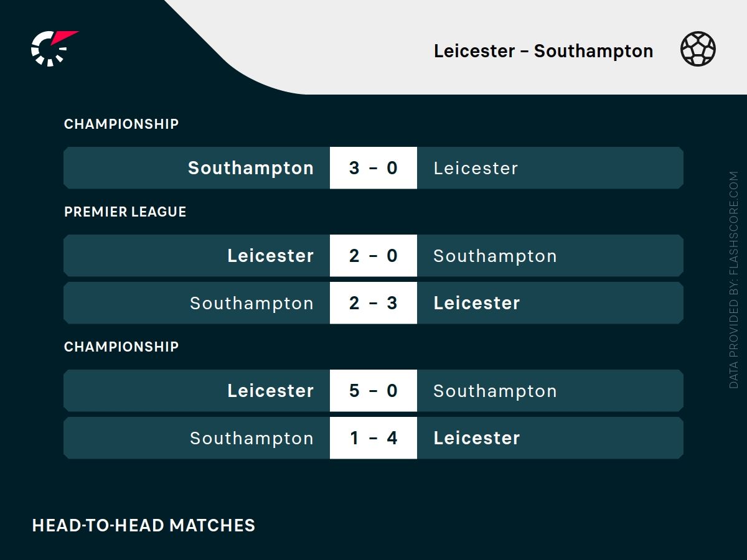Click the vertical Flashscore.com data credit
The height and width of the screenshot is (560, 747).
click(x=734, y=280)
